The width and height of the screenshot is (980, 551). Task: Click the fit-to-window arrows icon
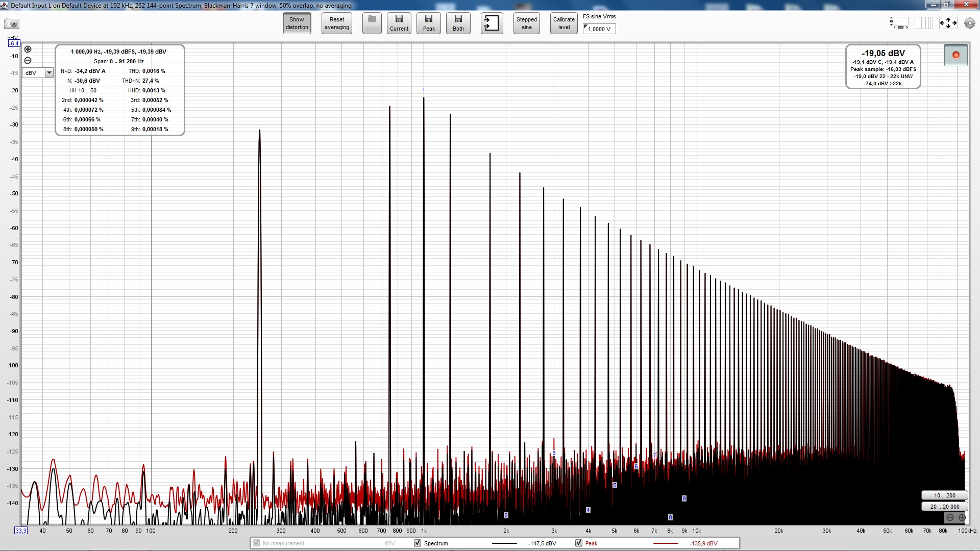coord(948,23)
